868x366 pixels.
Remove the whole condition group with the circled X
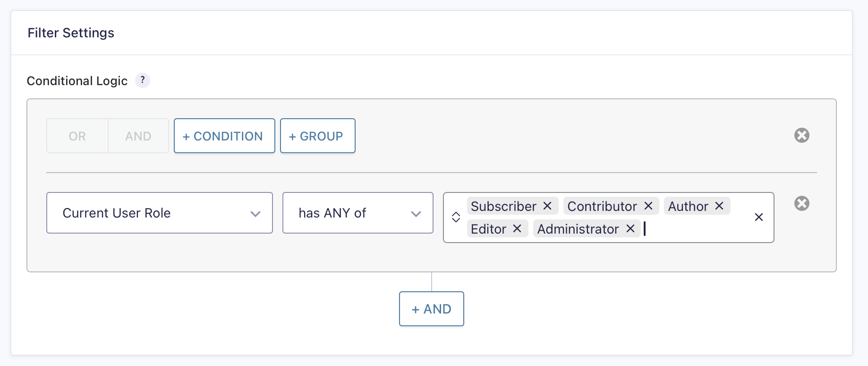[x=802, y=135]
